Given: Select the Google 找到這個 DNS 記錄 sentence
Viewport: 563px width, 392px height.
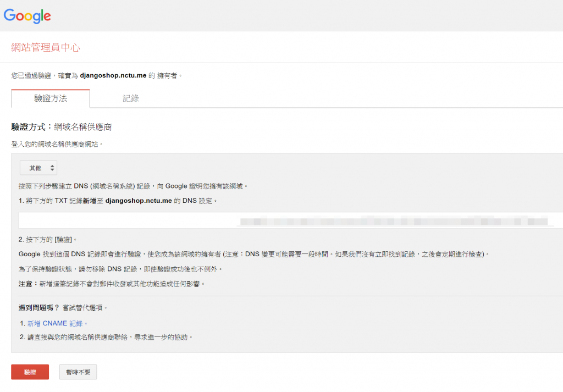Looking at the screenshot, I should click(254, 254).
